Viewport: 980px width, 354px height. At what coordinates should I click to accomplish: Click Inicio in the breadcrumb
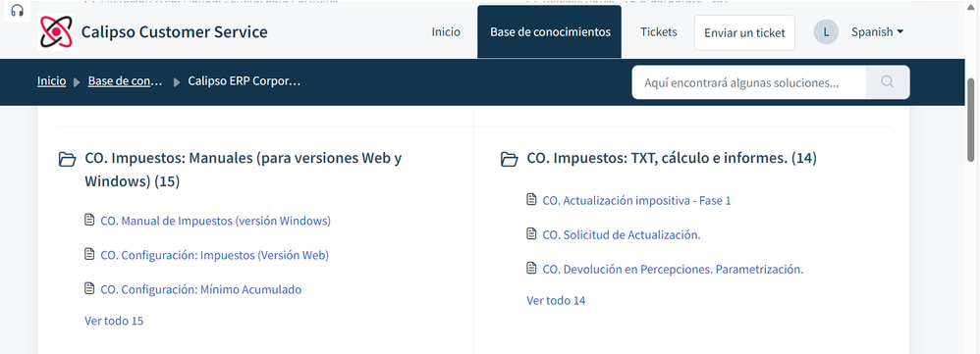(x=51, y=81)
